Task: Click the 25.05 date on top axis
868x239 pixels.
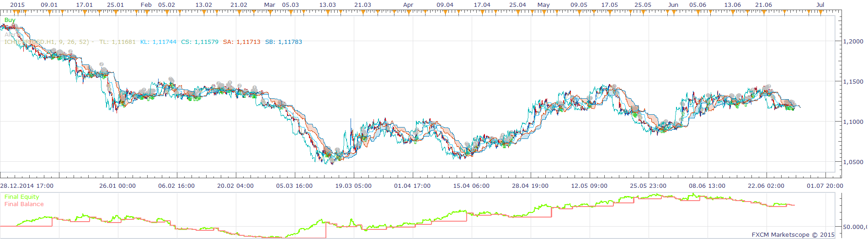Action: pyautogui.click(x=643, y=5)
